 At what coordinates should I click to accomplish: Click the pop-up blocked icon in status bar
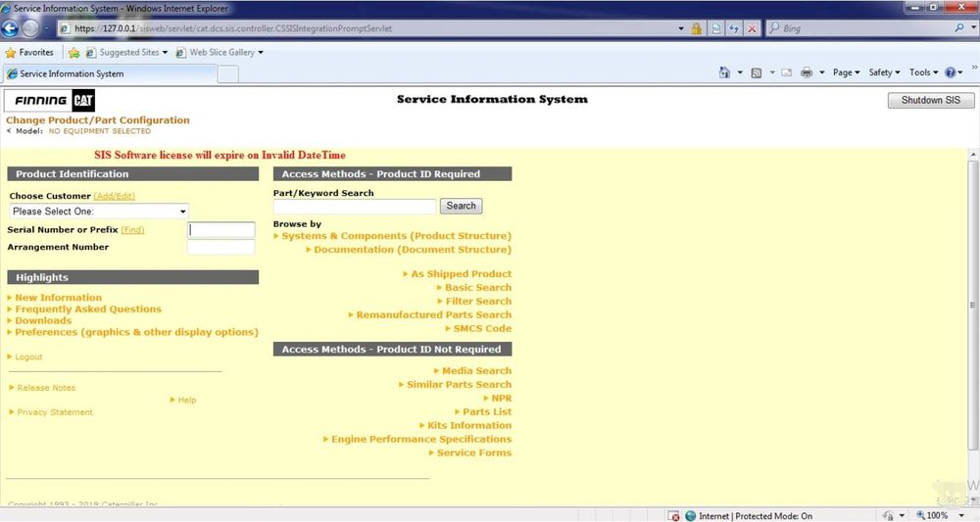coord(674,516)
